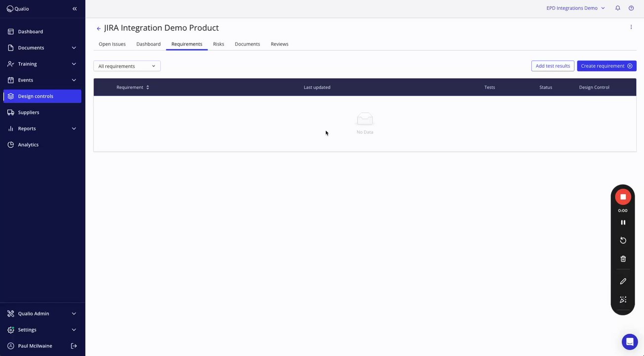Open Analytics in the sidebar

pyautogui.click(x=42, y=145)
